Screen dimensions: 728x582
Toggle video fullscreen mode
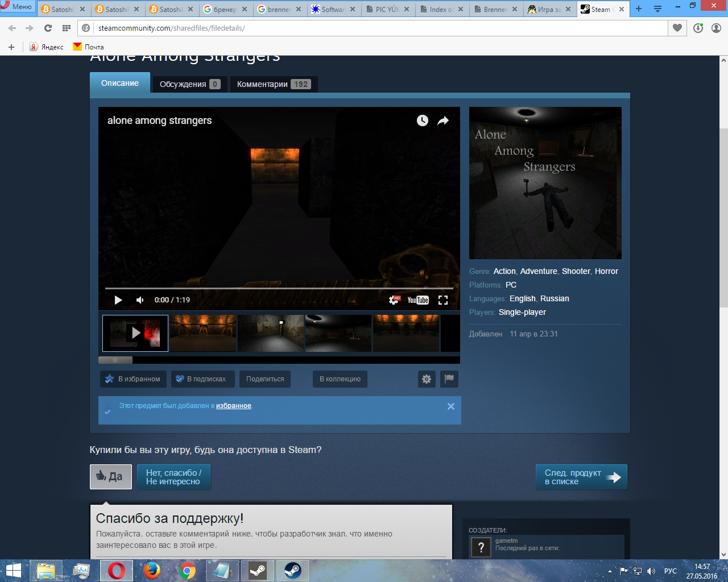[443, 300]
